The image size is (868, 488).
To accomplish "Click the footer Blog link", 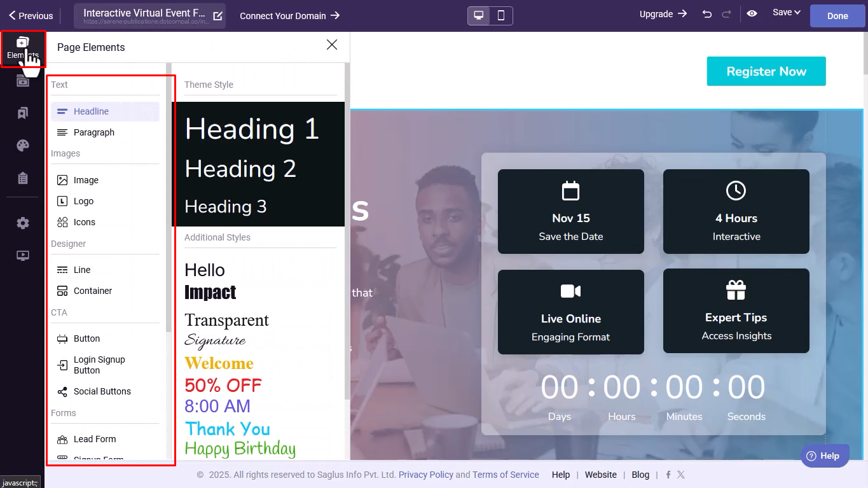I will click(x=640, y=475).
